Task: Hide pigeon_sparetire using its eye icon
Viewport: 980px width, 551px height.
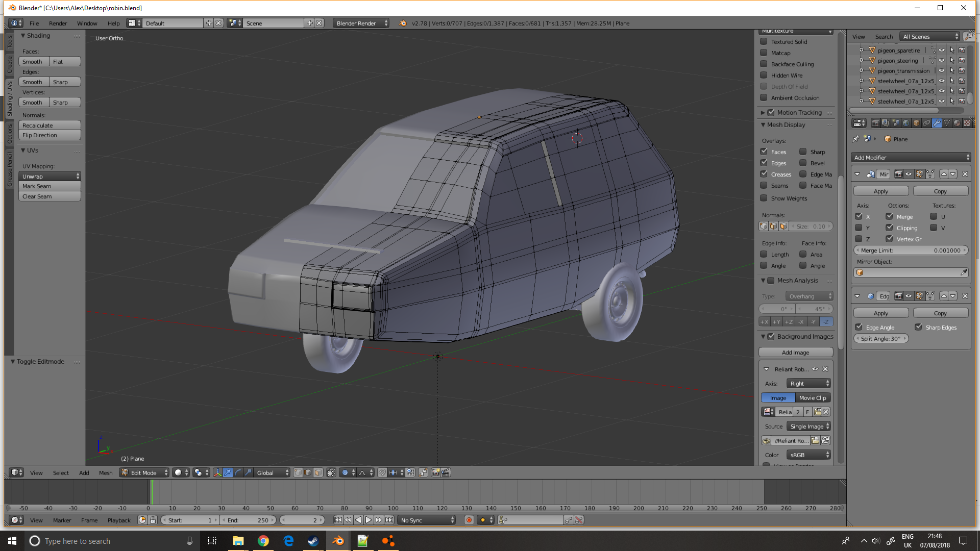Action: [x=942, y=50]
